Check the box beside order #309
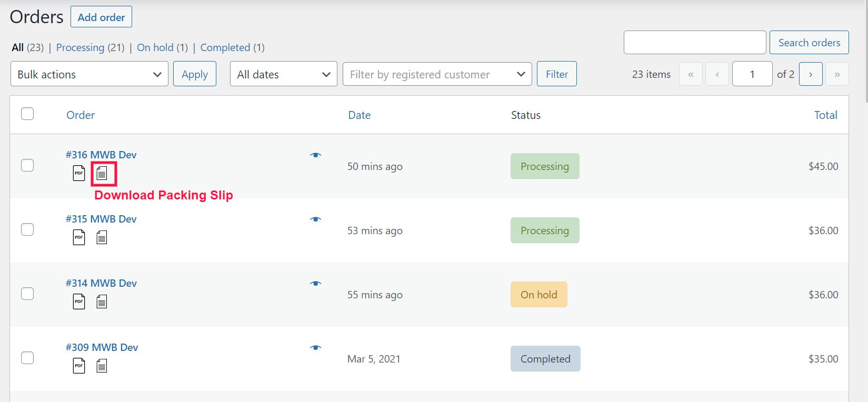 pos(27,358)
